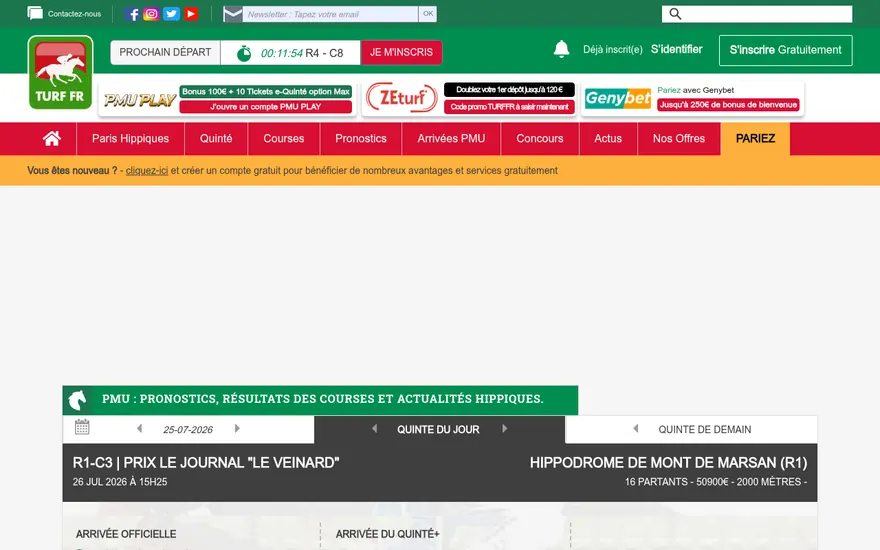Open Pronostics menu item
This screenshot has height=550, width=880.
click(361, 139)
